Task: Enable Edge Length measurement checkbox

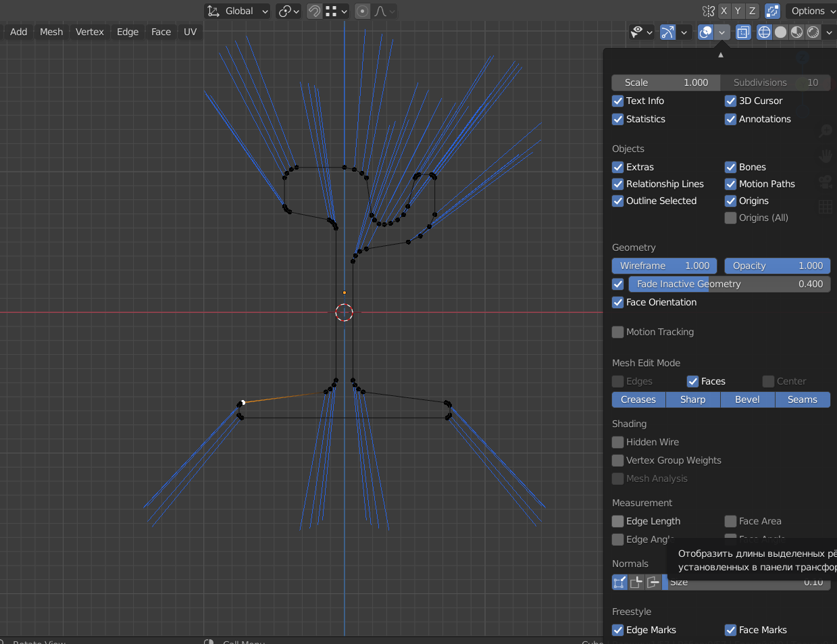Action: [617, 521]
